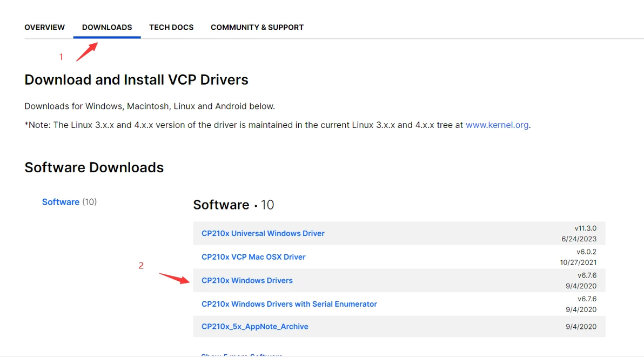Click the red number 2 annotation
This screenshot has height=358, width=644.
pyautogui.click(x=141, y=266)
